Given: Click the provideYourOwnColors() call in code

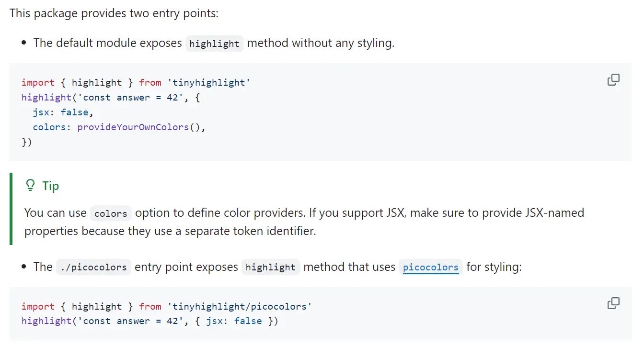Looking at the screenshot, I should [x=141, y=128].
